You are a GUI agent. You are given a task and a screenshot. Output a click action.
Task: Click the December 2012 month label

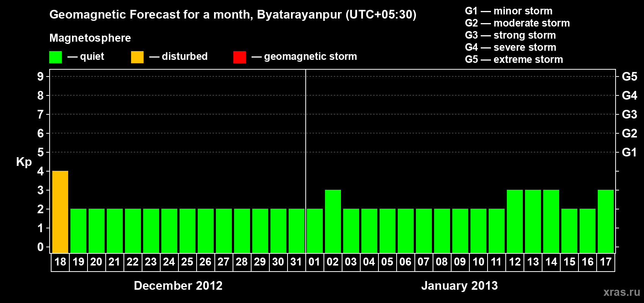coord(178,286)
